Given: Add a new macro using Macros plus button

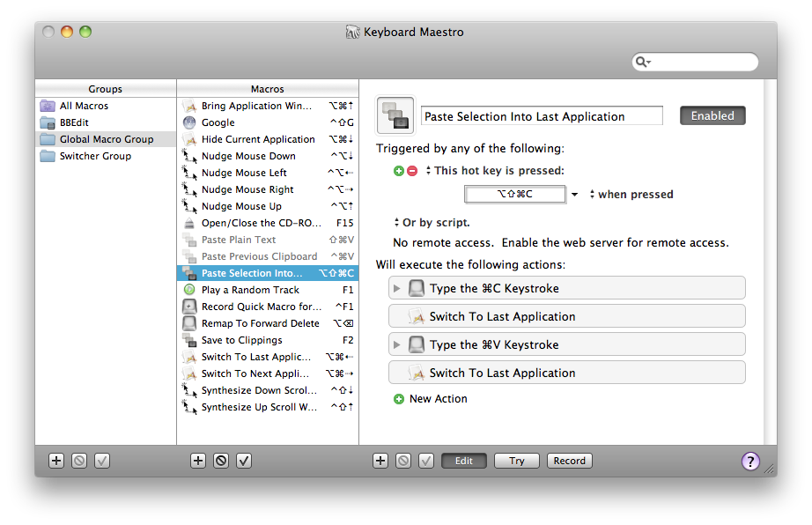Looking at the screenshot, I should (198, 461).
